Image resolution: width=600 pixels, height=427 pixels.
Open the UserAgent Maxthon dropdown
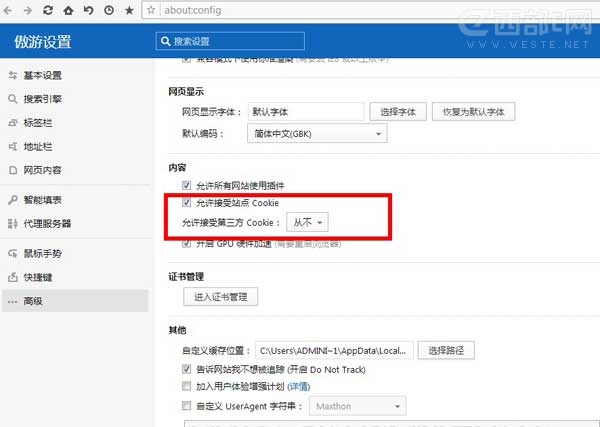point(357,406)
